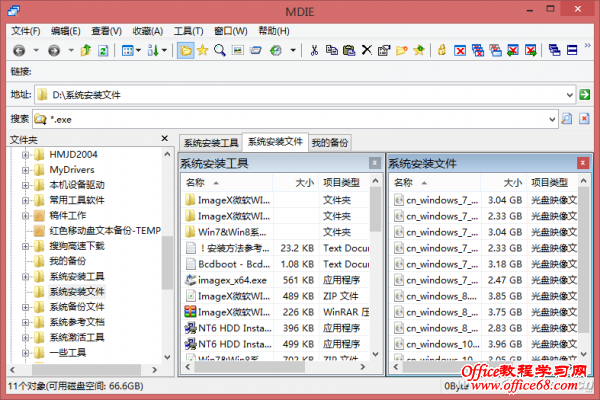Expand the 系统备份文件 folder node
The image size is (600, 400).
(x=25, y=307)
